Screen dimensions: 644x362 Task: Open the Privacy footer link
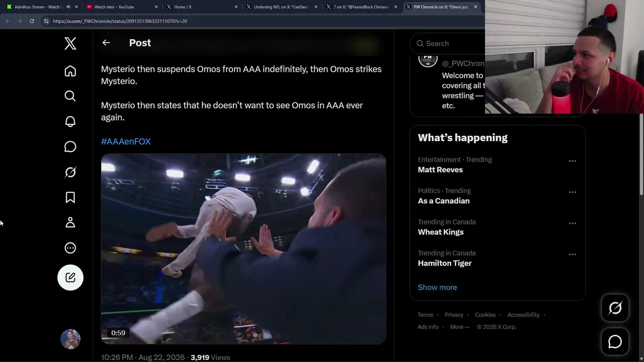coord(454,315)
